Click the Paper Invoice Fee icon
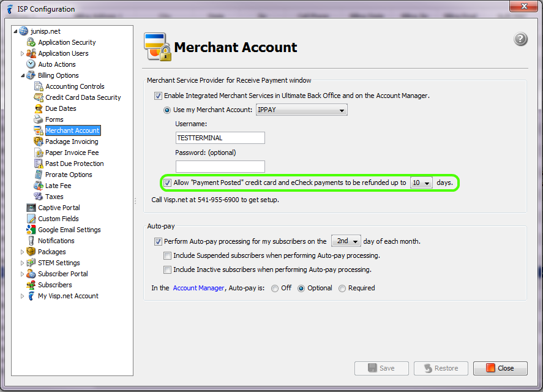This screenshot has width=543, height=392. (39, 153)
